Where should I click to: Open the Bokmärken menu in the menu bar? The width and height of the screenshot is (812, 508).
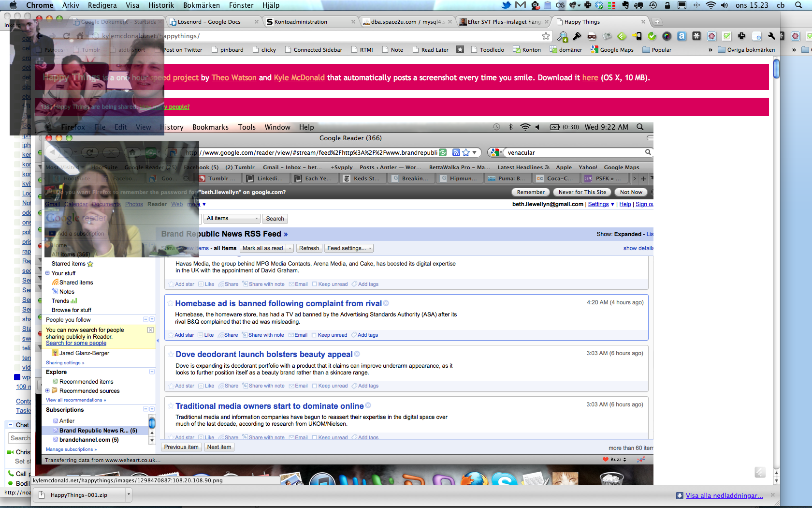pos(201,5)
